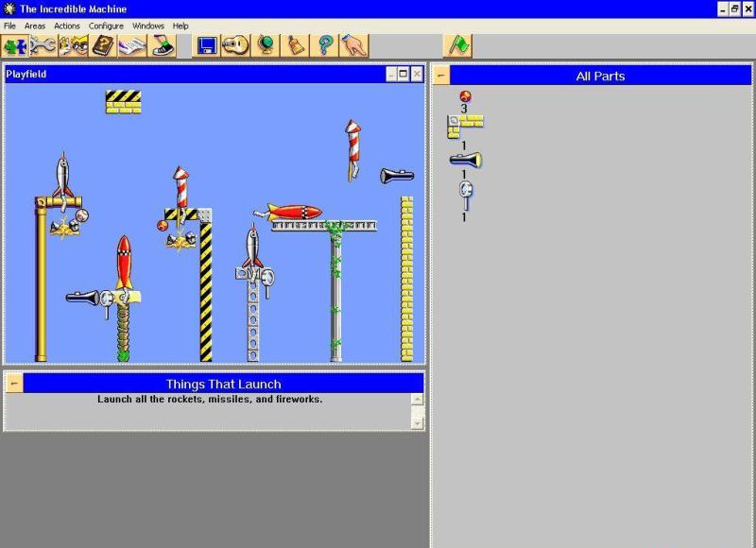
Task: Open the Actions menu
Action: (67, 26)
